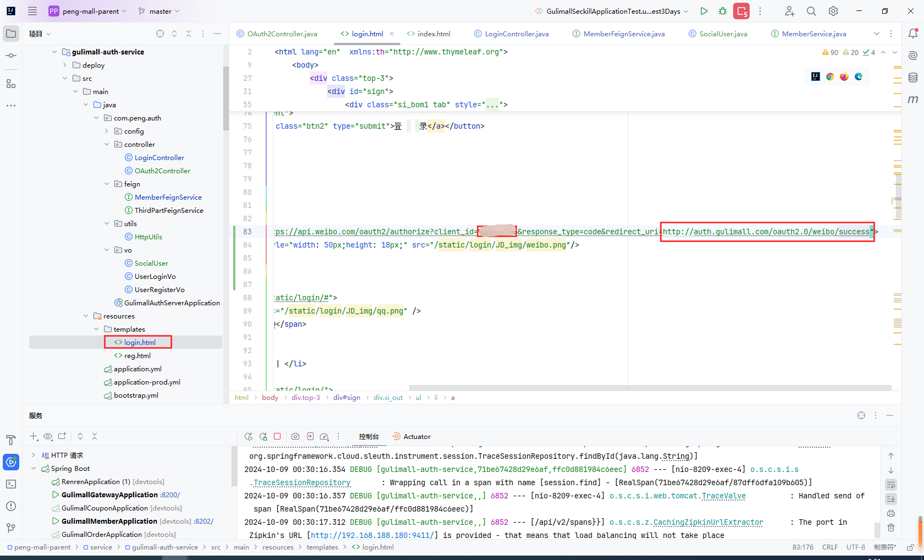924x560 pixels.
Task: Stop the running processes
Action: click(741, 11)
